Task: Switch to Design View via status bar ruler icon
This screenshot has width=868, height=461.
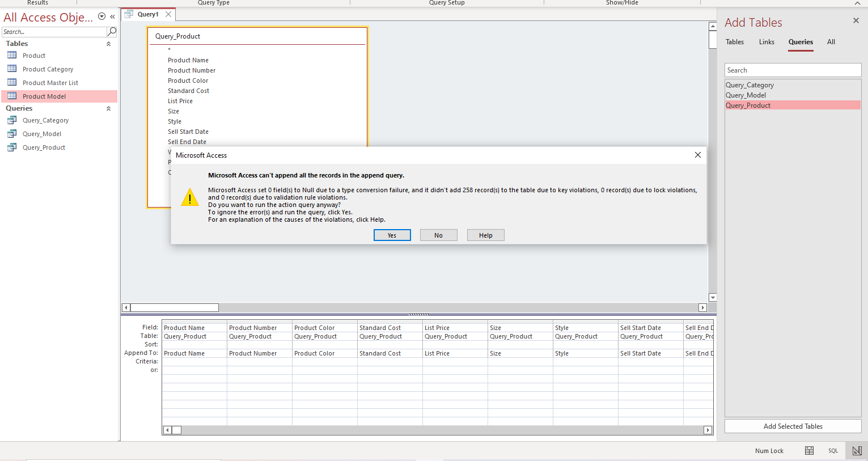Action: click(x=856, y=450)
